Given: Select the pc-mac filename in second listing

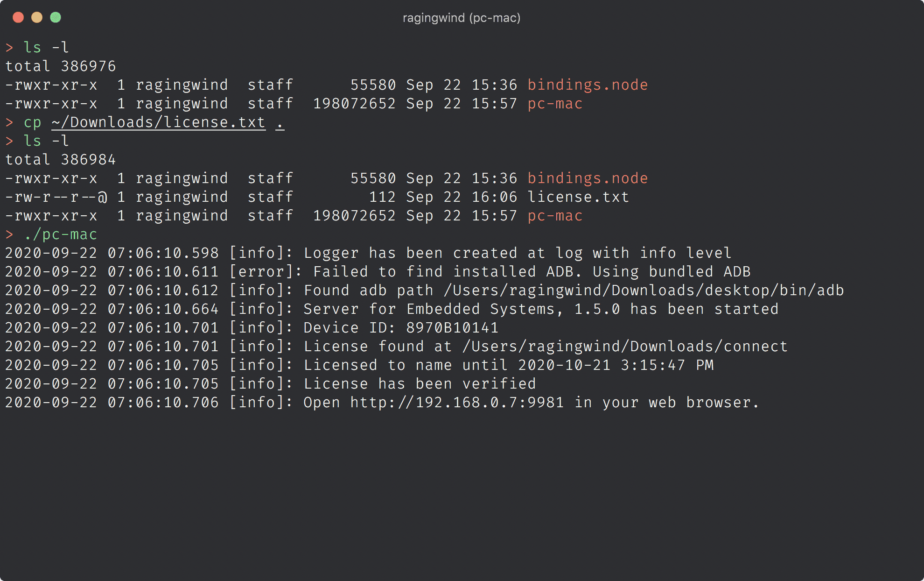Looking at the screenshot, I should pos(554,215).
